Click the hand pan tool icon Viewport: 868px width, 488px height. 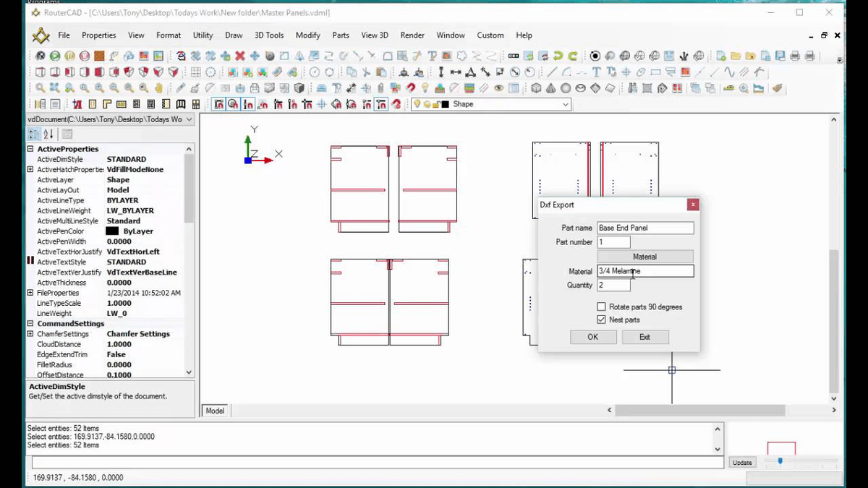[158, 88]
